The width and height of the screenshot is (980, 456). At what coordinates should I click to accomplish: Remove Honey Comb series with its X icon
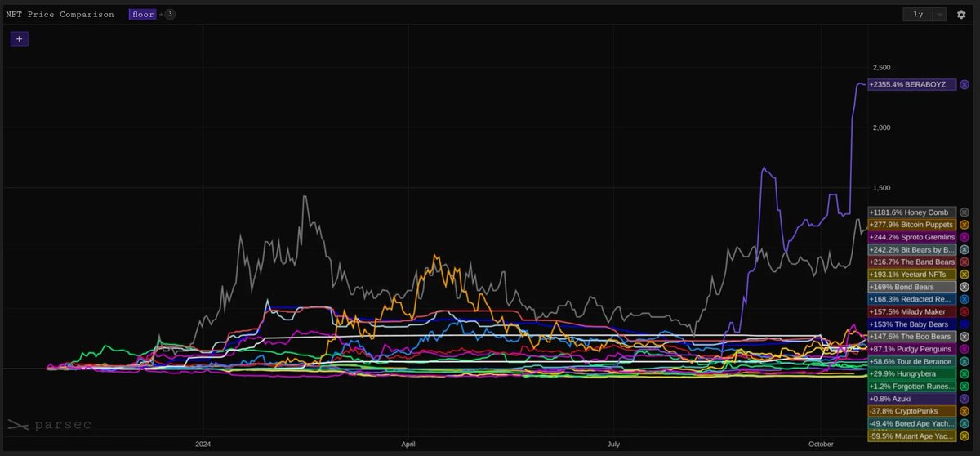tap(964, 212)
